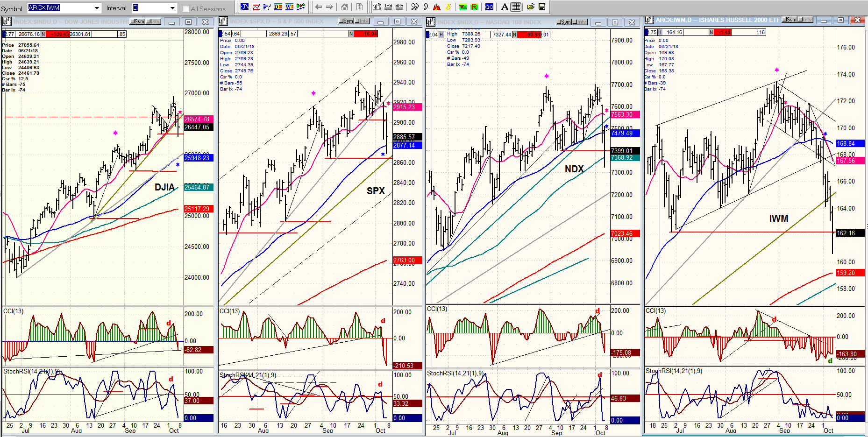
Task: Click the CCI value -210.53 label
Action: [x=407, y=366]
